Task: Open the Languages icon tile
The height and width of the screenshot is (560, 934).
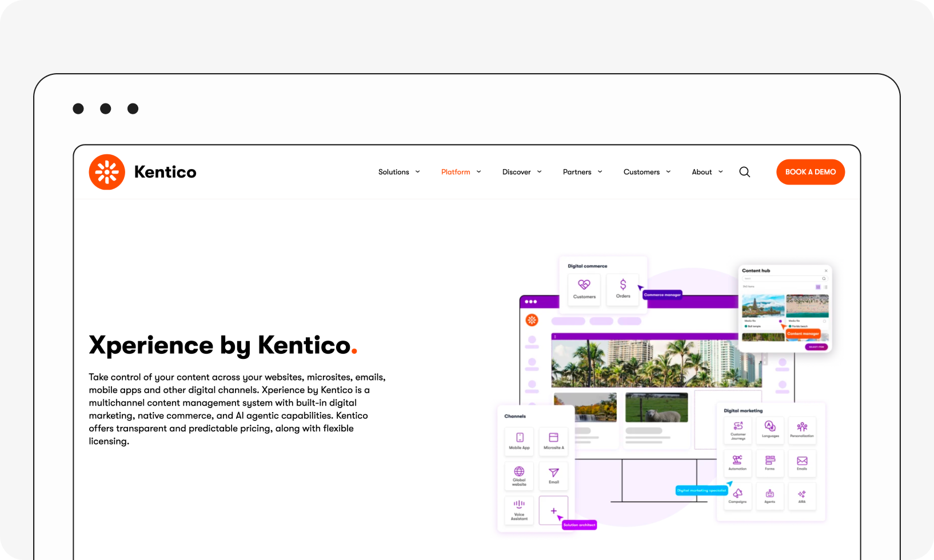Action: [x=770, y=431]
